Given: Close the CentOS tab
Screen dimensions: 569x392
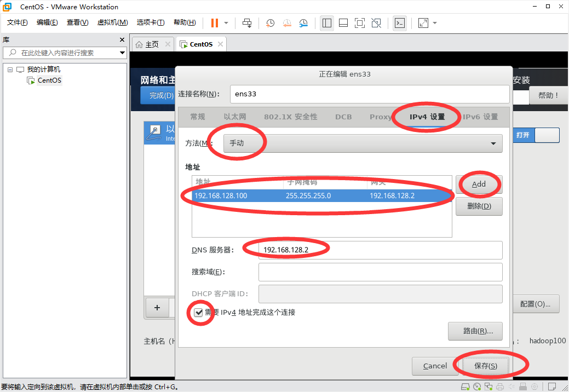Looking at the screenshot, I should (x=220, y=44).
